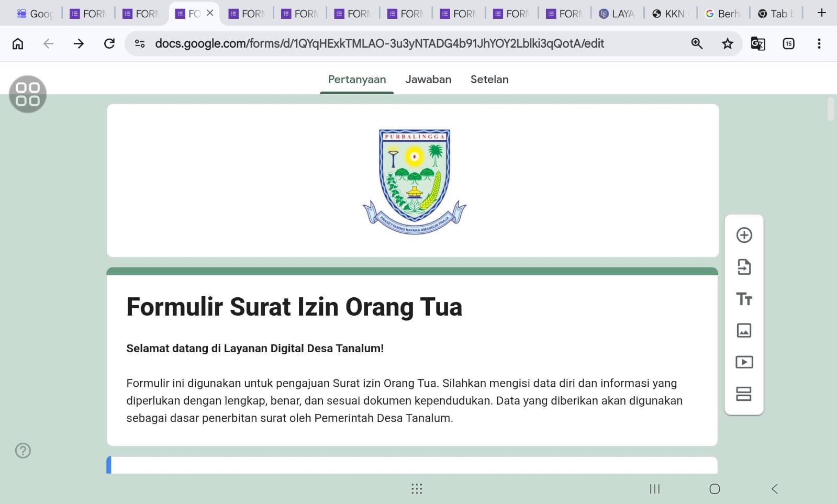Open the browser three-dot menu
The height and width of the screenshot is (504, 837).
819,43
